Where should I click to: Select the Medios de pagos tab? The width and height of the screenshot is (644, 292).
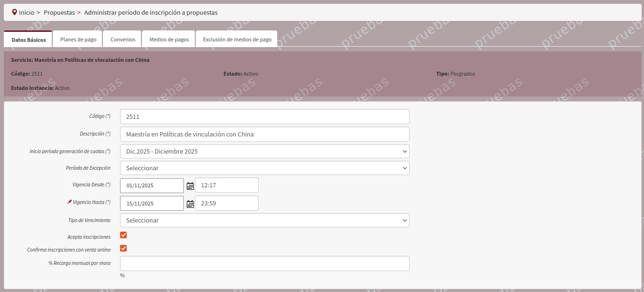169,39
